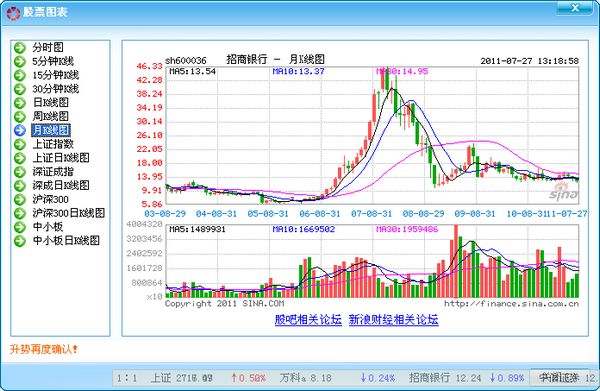Click the 0.50% rise value in ticker
600x391 pixels.
[248, 378]
